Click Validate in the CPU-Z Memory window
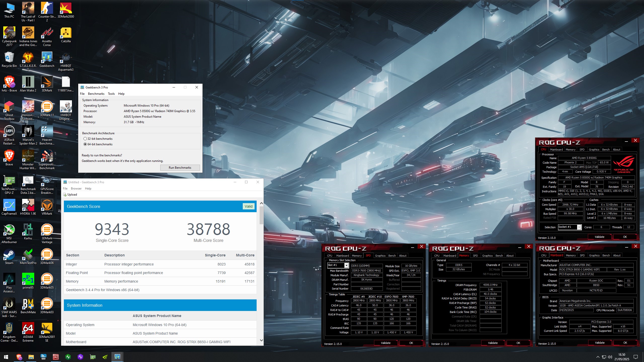 493,343
